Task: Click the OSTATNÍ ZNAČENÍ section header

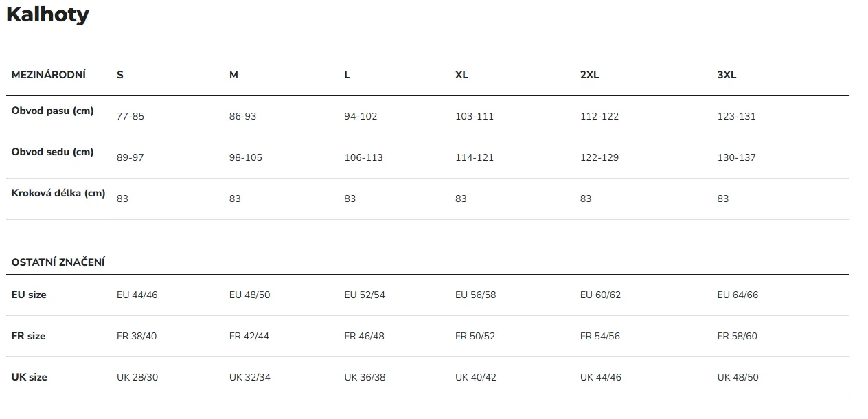Action: (x=58, y=262)
